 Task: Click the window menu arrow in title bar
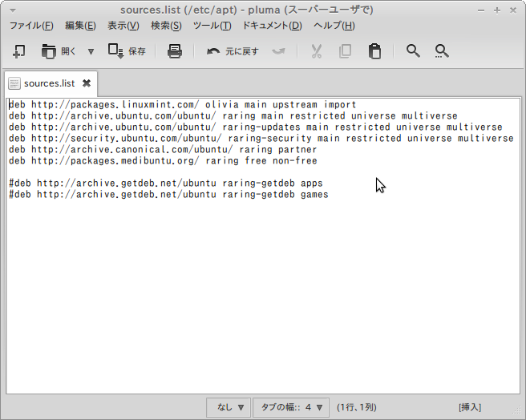click(13, 10)
